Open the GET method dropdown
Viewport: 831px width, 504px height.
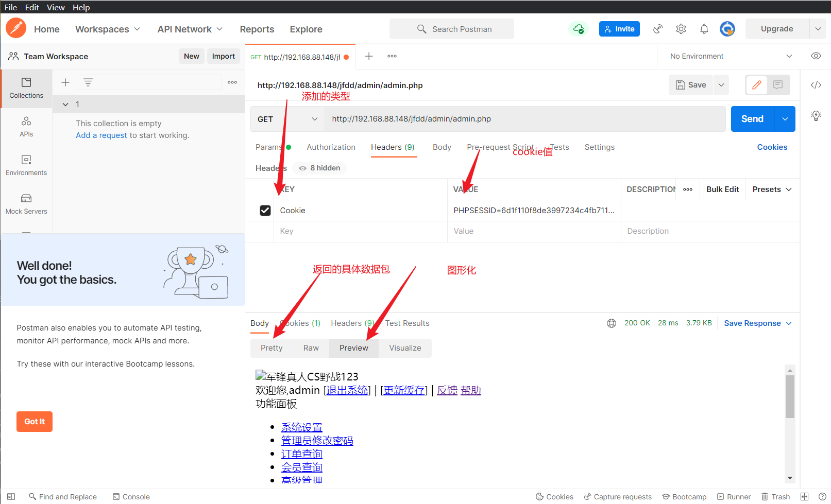click(x=287, y=119)
